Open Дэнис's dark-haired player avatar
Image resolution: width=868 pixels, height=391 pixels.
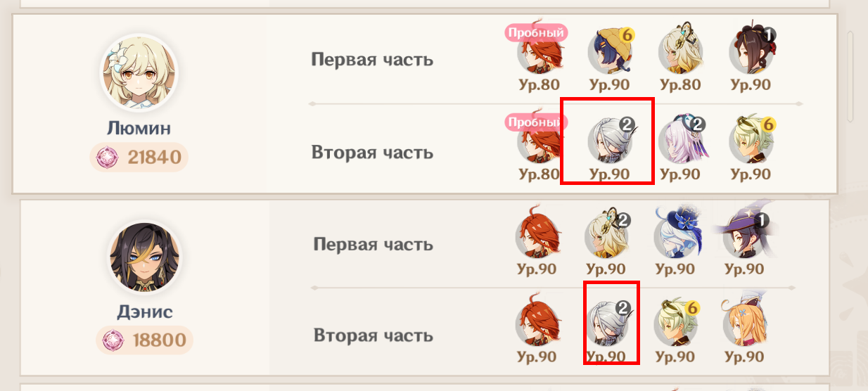click(144, 257)
